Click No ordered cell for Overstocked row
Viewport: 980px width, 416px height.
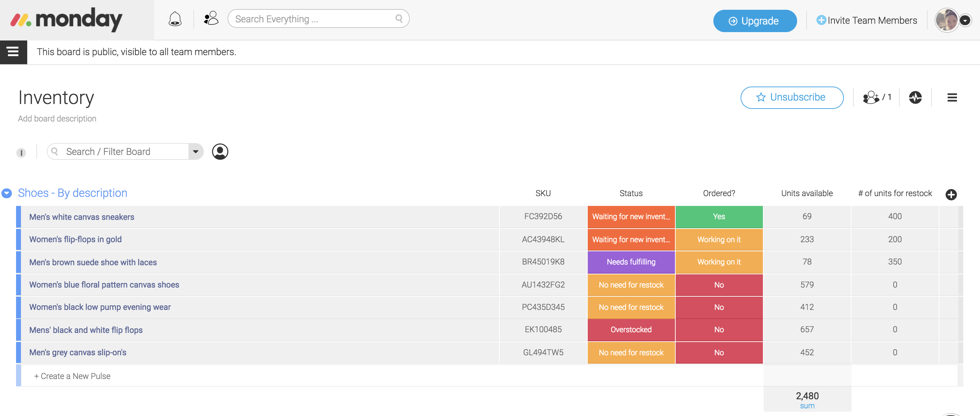(x=719, y=330)
